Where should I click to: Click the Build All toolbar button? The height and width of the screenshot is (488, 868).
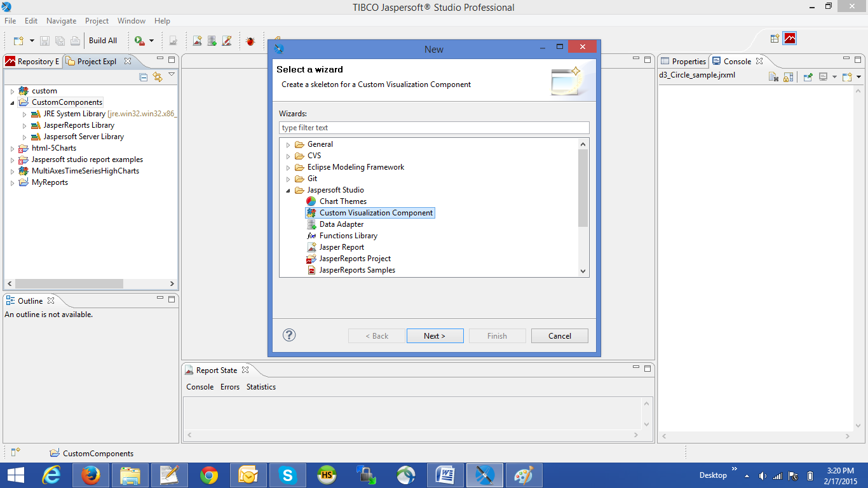[x=103, y=41]
